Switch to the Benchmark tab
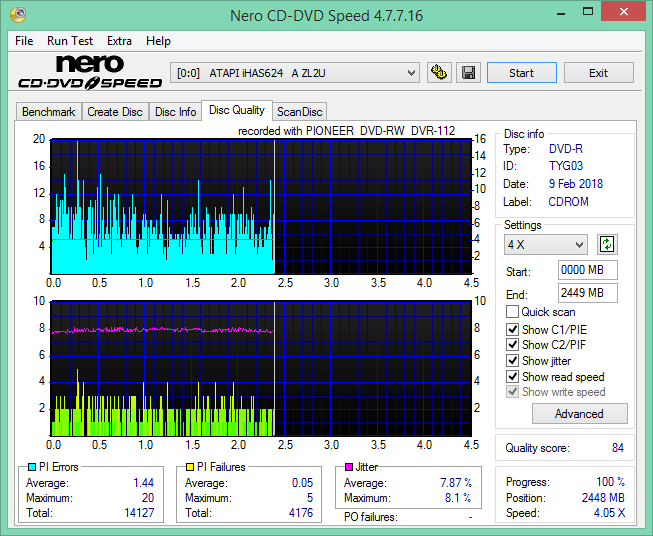The height and width of the screenshot is (536, 653). tap(49, 112)
